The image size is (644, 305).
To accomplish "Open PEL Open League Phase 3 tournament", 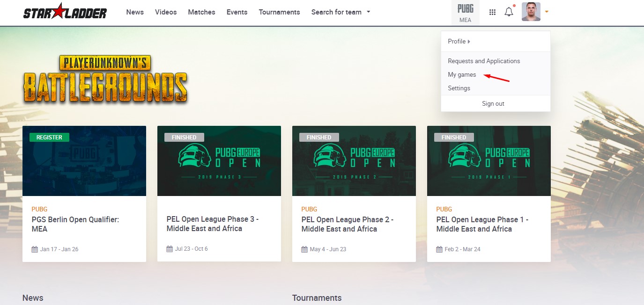I will [213, 224].
